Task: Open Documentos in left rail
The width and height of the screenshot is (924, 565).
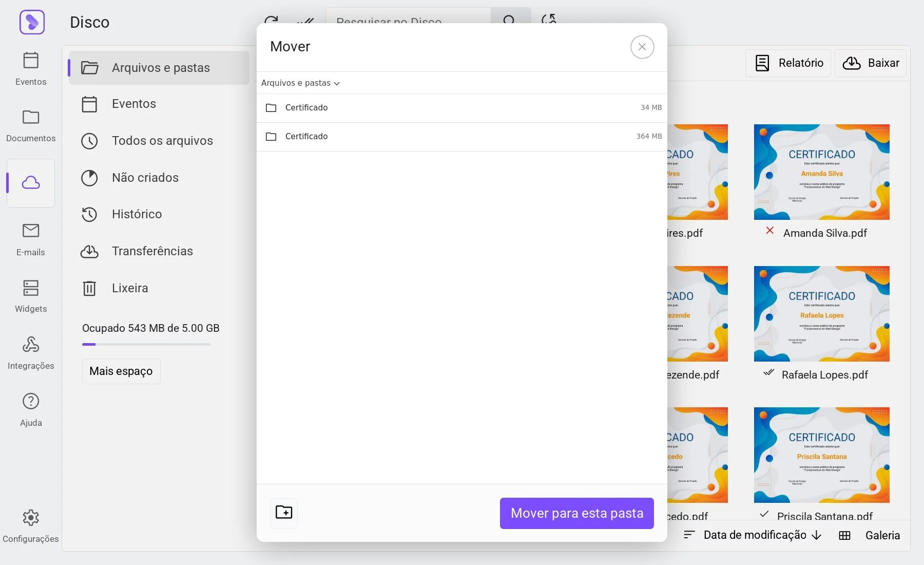Action: (x=31, y=125)
